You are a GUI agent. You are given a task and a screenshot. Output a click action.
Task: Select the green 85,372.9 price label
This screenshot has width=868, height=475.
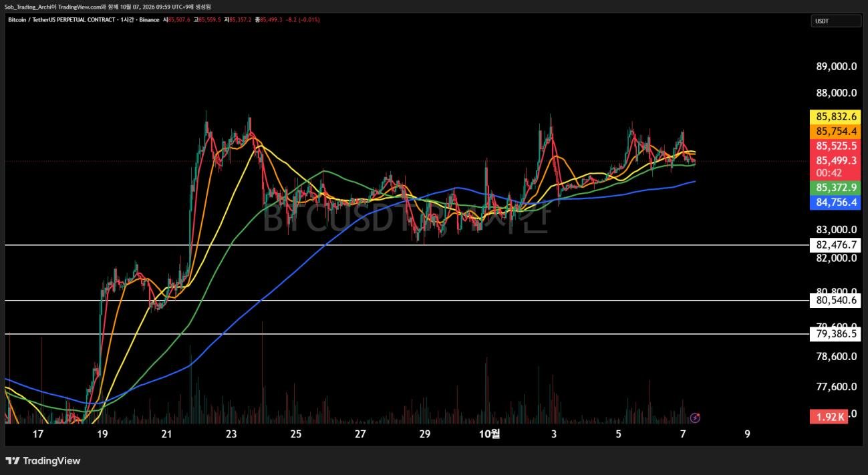[834, 188]
